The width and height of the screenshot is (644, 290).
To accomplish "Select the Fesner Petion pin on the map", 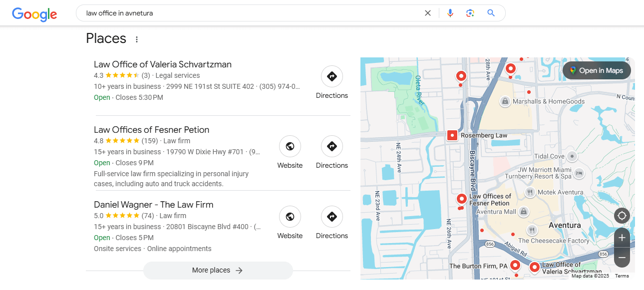I will 462,199.
